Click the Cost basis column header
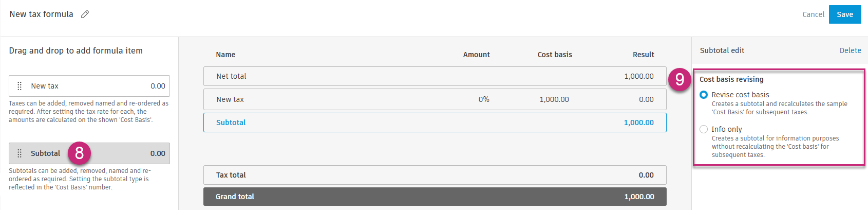 pos(555,55)
